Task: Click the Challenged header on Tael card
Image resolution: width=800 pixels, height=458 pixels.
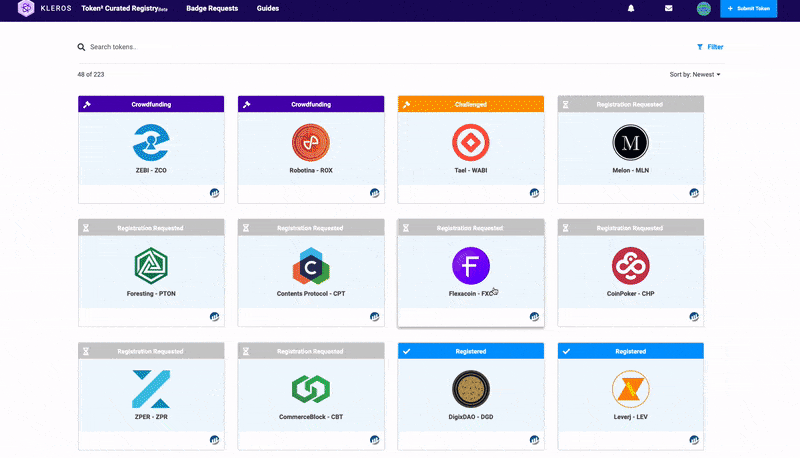Action: pyautogui.click(x=470, y=104)
